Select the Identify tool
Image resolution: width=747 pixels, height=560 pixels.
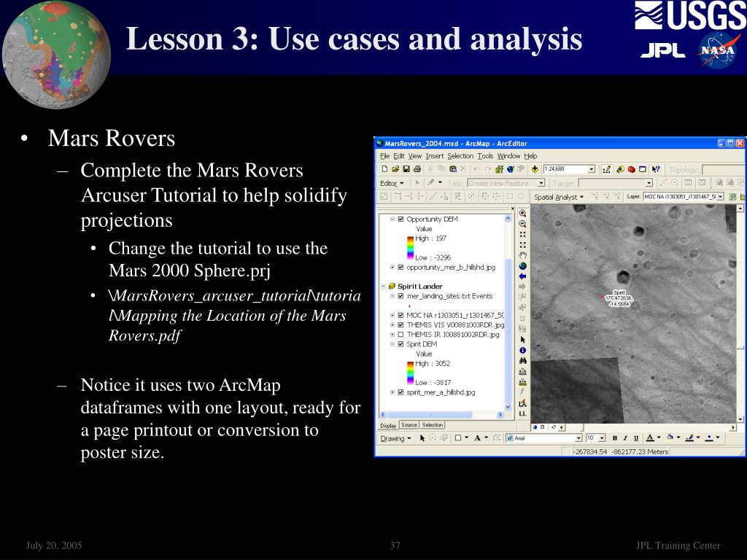[522, 350]
